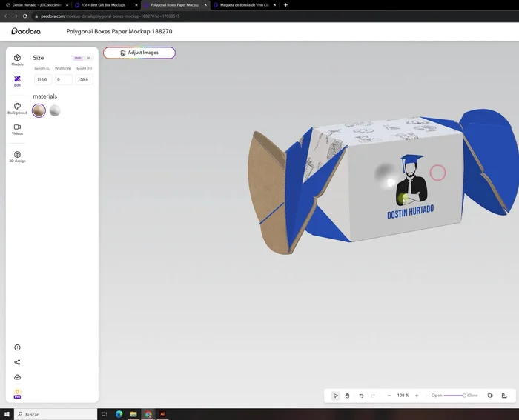Open the 3D design section
The image size is (519, 420).
point(17,156)
